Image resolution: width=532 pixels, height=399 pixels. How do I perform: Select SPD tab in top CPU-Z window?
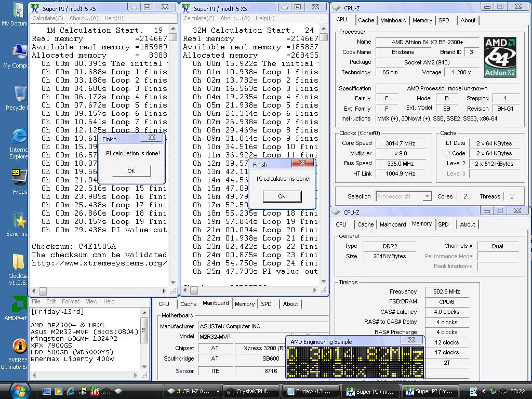[444, 20]
